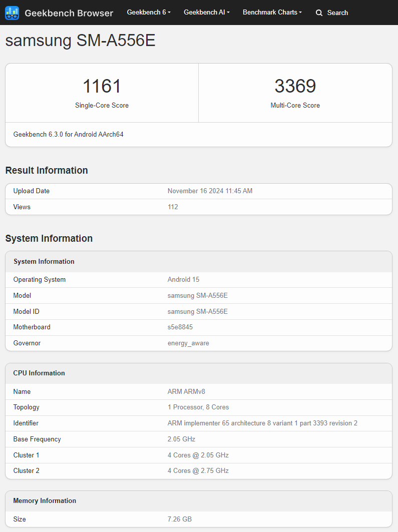Click the Android 15 operating system value

184,280
